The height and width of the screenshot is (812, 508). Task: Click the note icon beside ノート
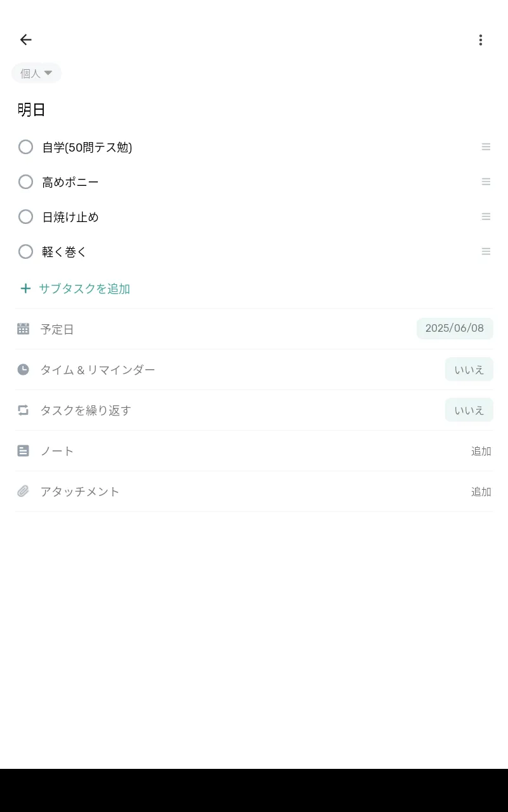point(23,450)
